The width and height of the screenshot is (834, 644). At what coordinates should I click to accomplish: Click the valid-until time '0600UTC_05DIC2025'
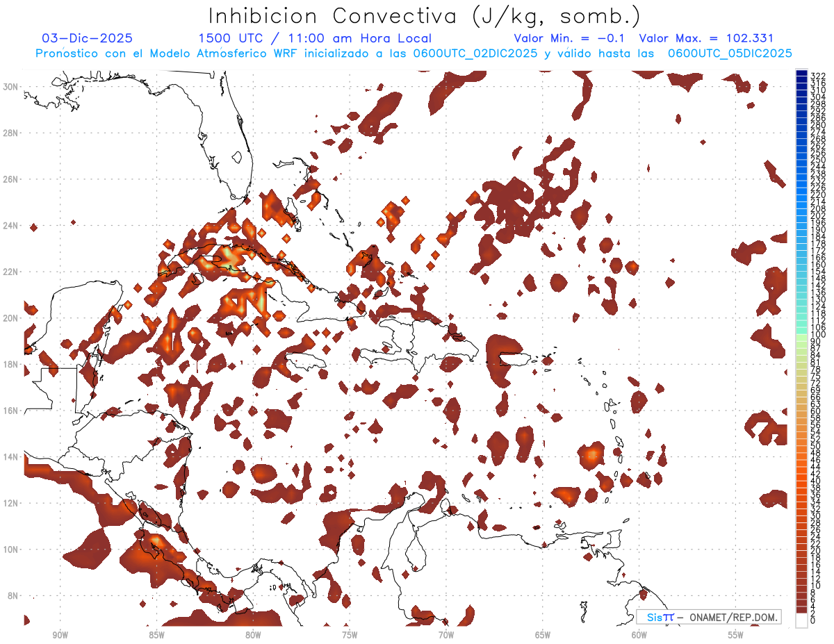[x=730, y=53]
